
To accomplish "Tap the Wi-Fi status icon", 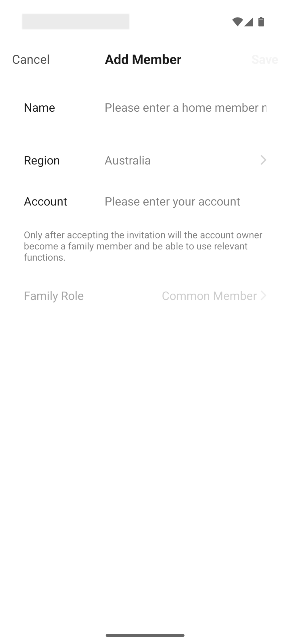I will 237,22.
